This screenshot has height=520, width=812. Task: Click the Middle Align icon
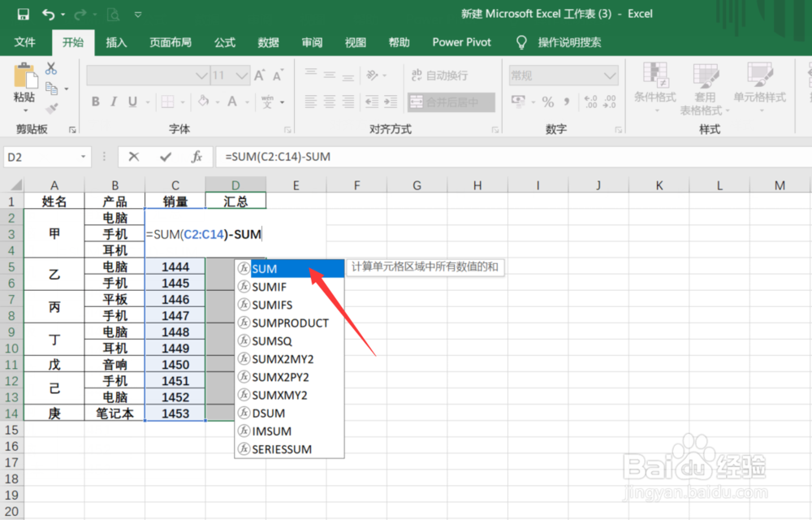point(330,76)
